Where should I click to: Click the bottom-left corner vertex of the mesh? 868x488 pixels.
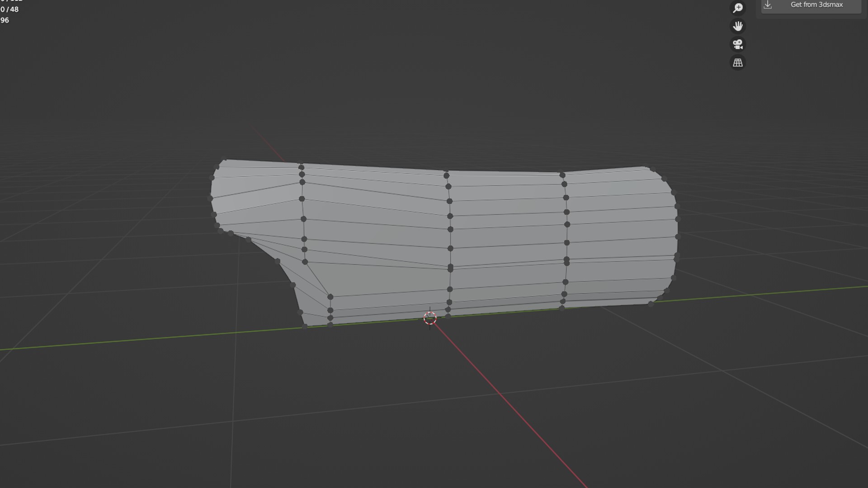pos(305,326)
